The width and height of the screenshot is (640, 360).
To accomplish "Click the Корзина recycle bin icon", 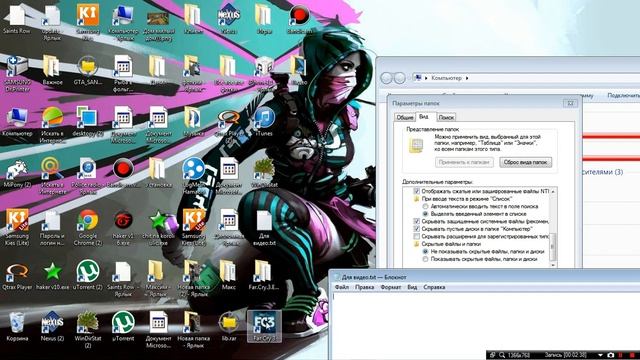I will tap(17, 323).
